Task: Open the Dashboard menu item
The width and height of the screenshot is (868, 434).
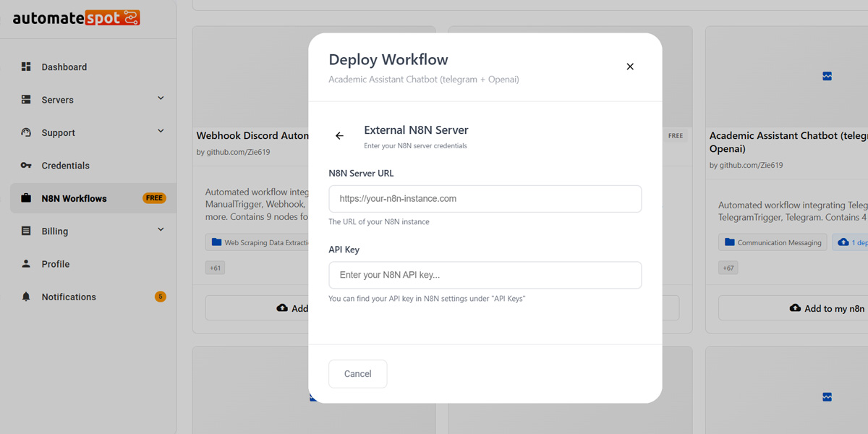Action: pos(64,67)
